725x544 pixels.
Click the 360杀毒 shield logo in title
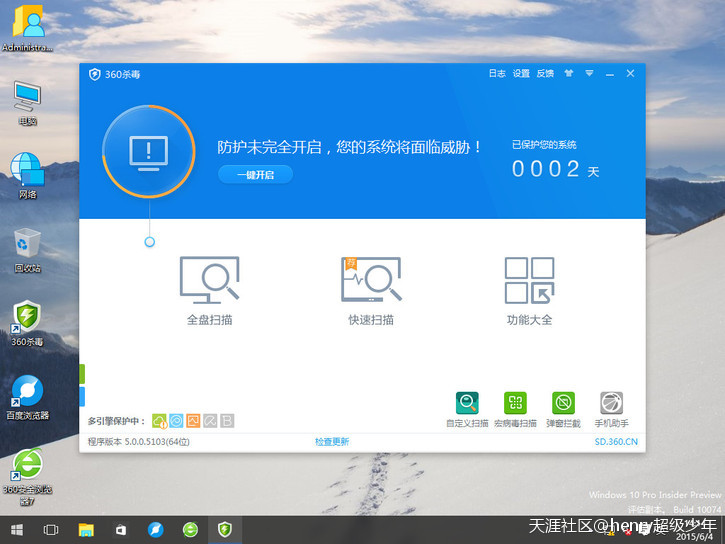(x=95, y=74)
